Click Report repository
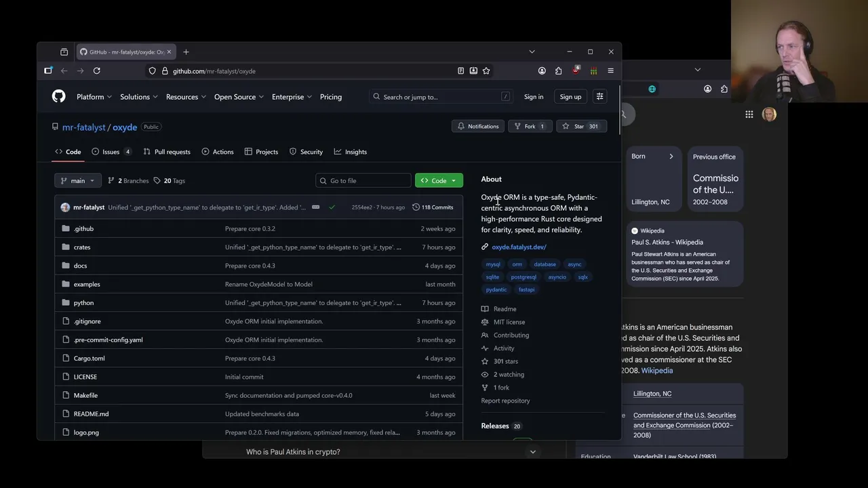This screenshot has width=868, height=488. click(x=505, y=401)
